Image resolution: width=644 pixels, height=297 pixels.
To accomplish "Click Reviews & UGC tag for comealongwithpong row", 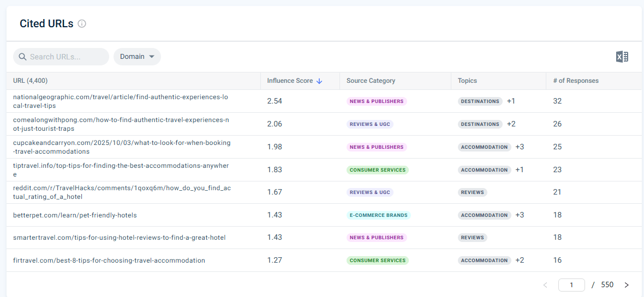I will (370, 124).
